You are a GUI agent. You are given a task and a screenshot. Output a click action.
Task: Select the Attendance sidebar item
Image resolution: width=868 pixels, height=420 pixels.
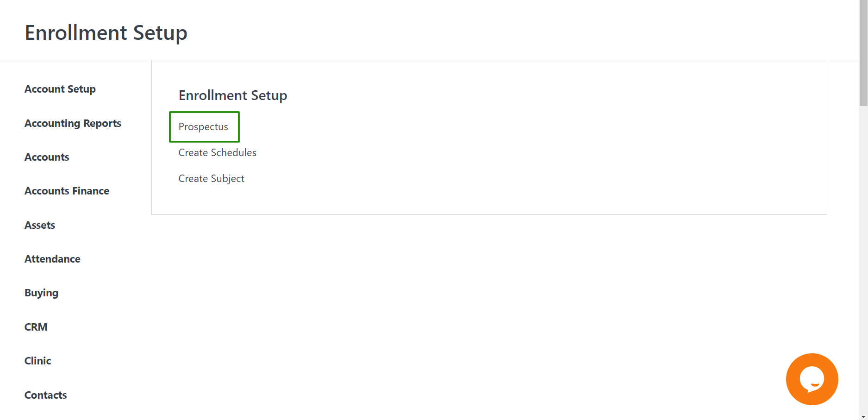pos(52,259)
